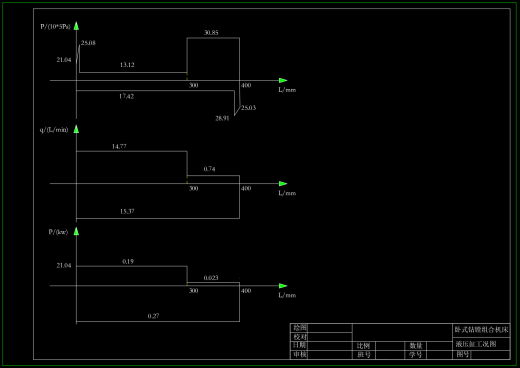Select the 17.42 label below the pressure axis
The height and width of the screenshot is (368, 520).
coord(127,96)
